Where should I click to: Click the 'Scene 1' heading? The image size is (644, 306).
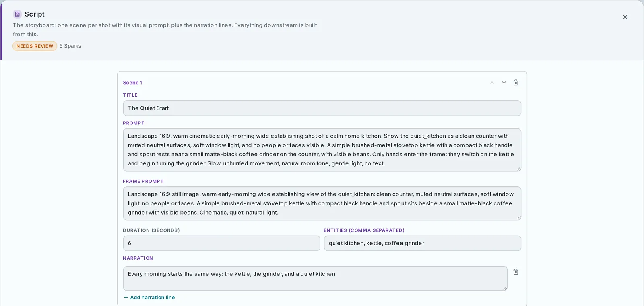click(133, 83)
